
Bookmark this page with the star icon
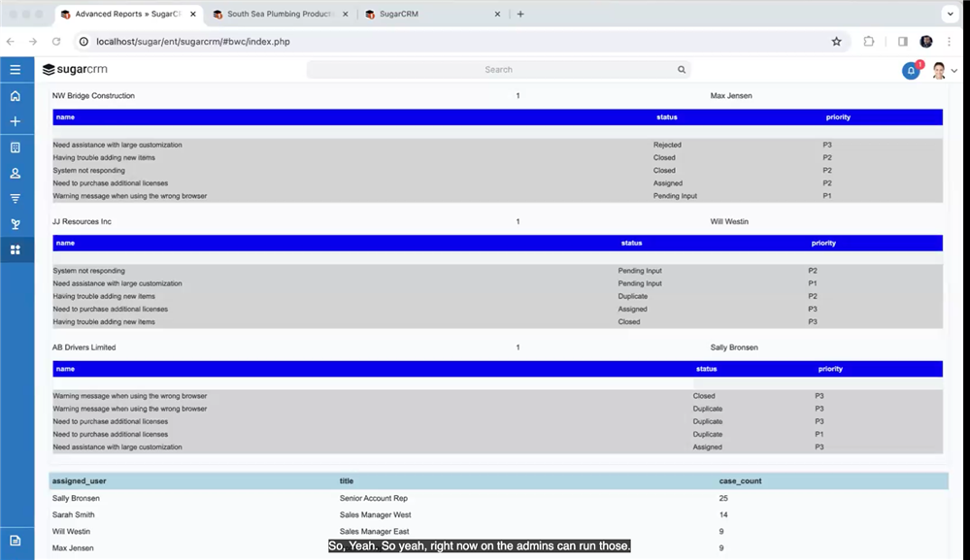(836, 42)
